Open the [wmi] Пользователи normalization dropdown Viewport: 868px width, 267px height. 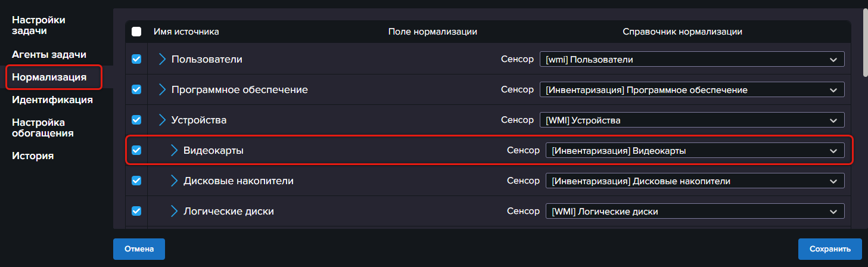coord(692,60)
